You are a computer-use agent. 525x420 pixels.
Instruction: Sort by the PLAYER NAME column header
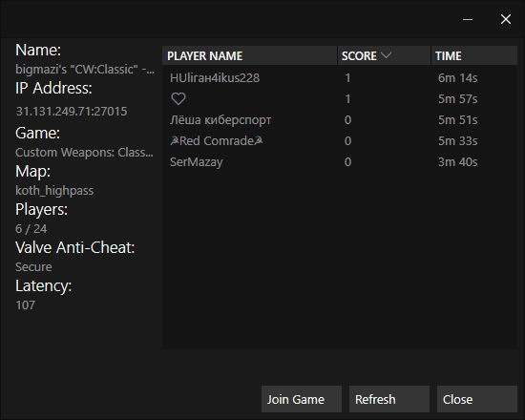point(249,55)
